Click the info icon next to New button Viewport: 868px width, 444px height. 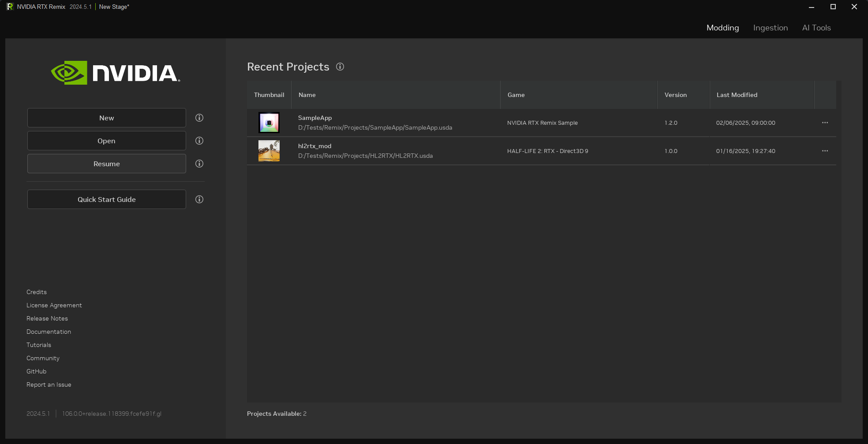[199, 118]
